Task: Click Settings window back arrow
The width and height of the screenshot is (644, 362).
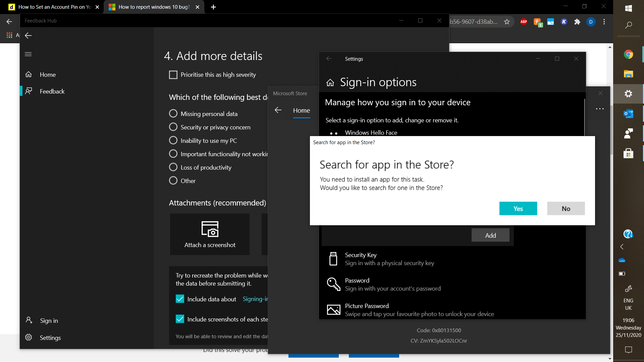Action: tap(329, 59)
